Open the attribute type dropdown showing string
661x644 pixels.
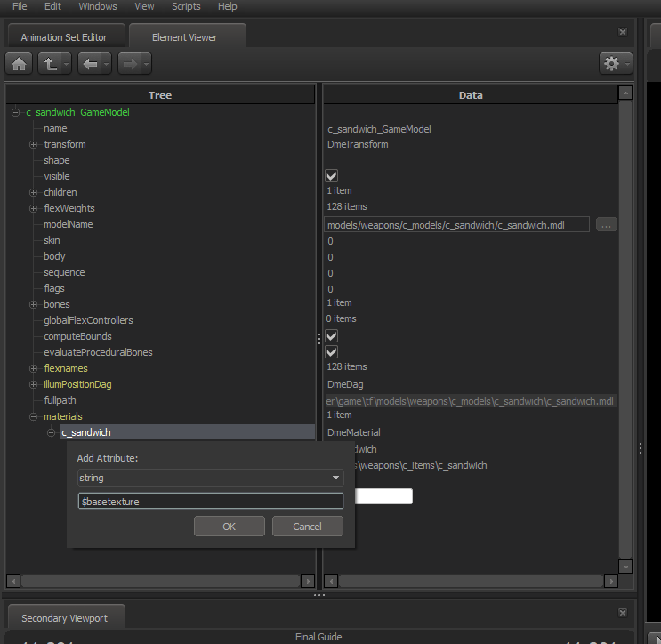(211, 478)
